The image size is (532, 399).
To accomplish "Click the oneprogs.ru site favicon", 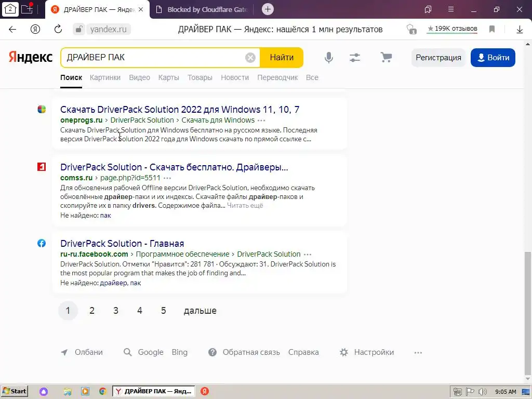I will (x=42, y=109).
